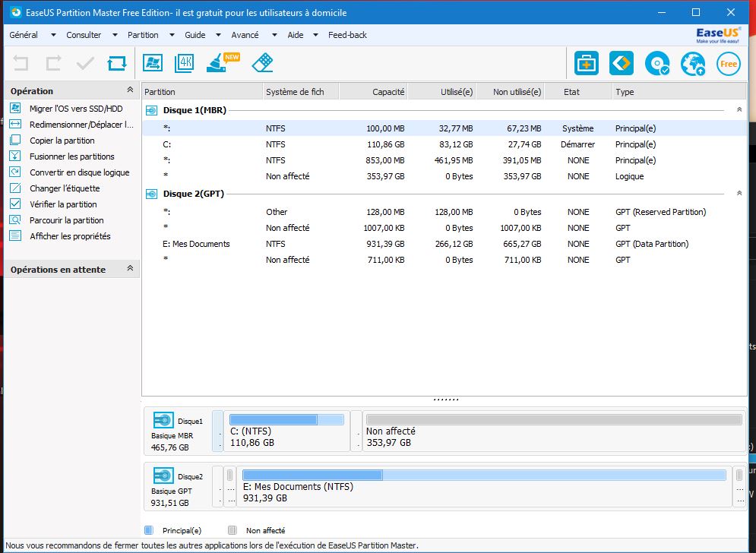The image size is (756, 553).
Task: Click the Refresh disk toolbar icon
Action: 117,63
